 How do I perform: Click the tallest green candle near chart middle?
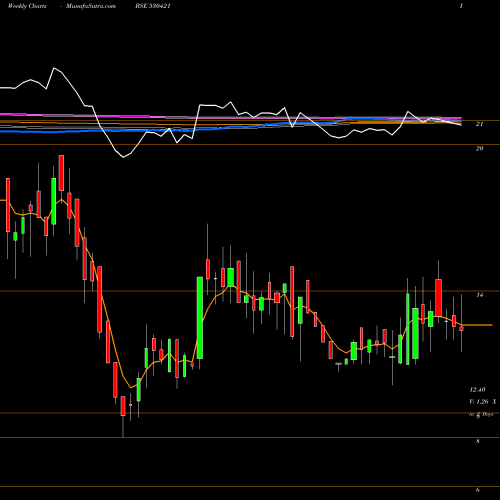click(x=200, y=318)
